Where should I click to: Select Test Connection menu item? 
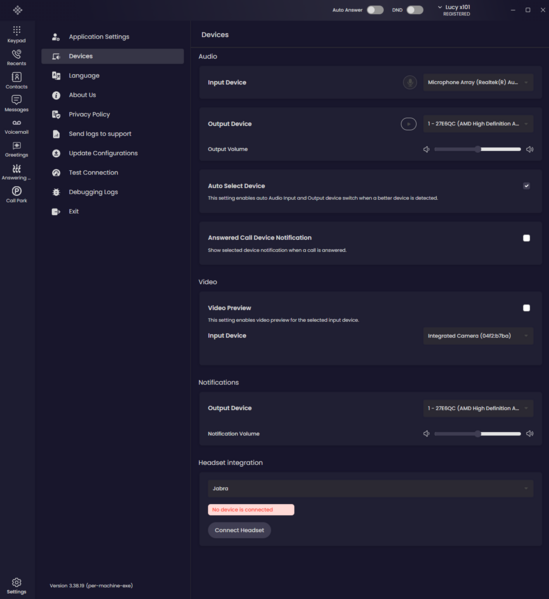tap(112, 173)
